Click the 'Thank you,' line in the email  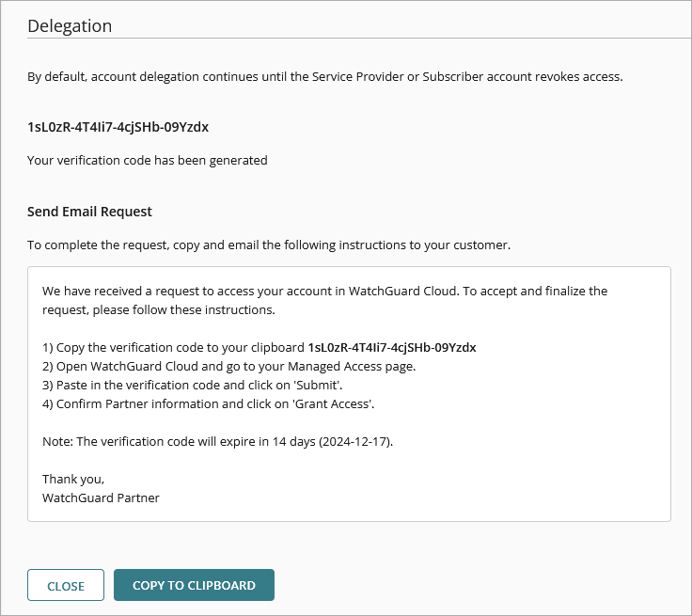point(73,479)
